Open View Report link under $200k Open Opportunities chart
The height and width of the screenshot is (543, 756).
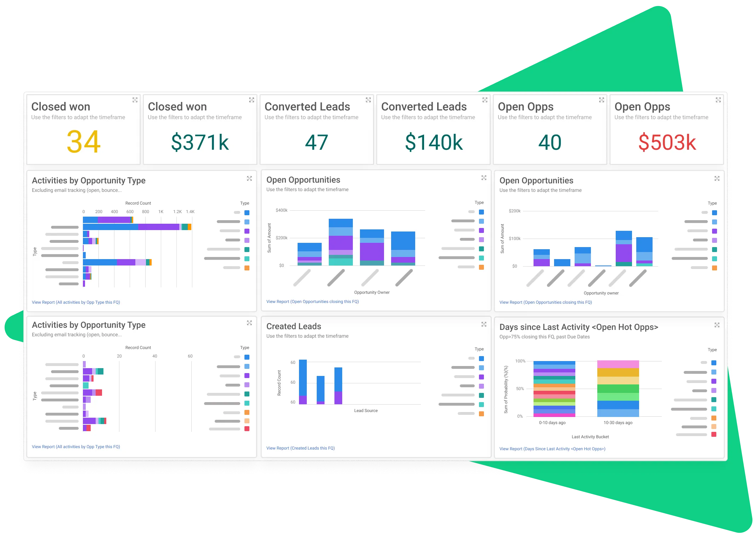(x=546, y=302)
